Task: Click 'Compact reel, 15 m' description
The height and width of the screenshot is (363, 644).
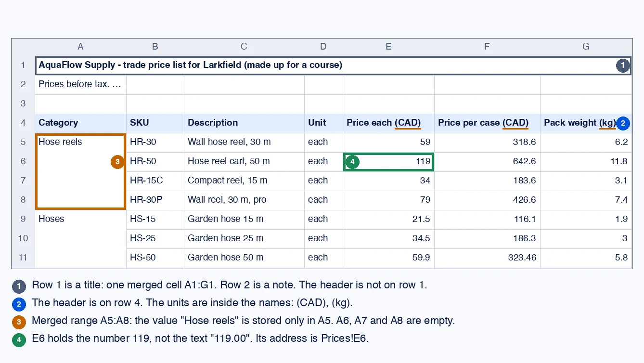Action: pos(244,181)
